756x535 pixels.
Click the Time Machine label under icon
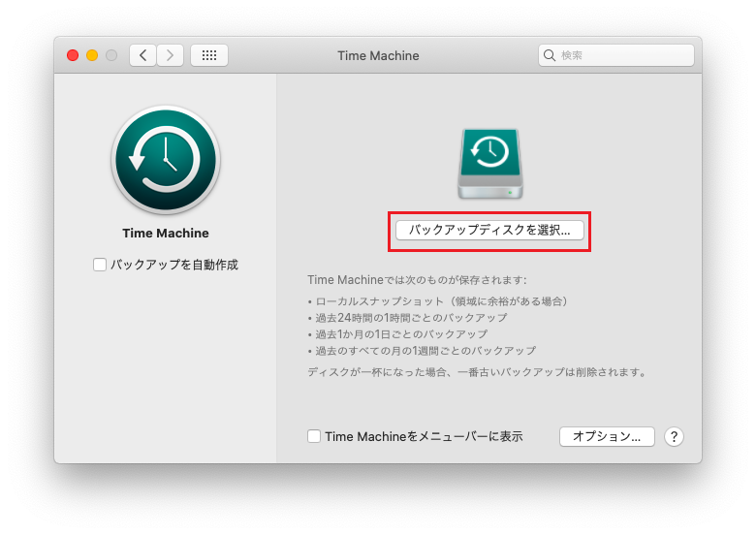[x=166, y=234]
